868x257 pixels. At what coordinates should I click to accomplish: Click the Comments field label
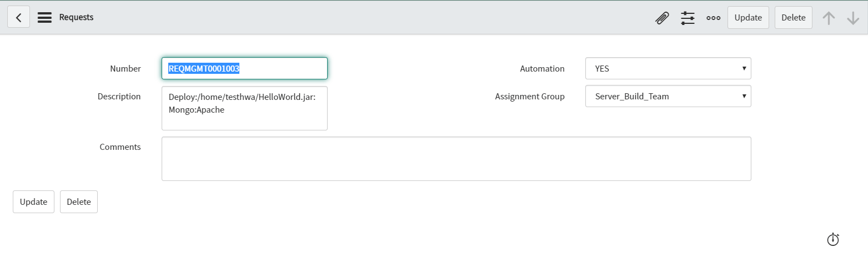tap(120, 147)
